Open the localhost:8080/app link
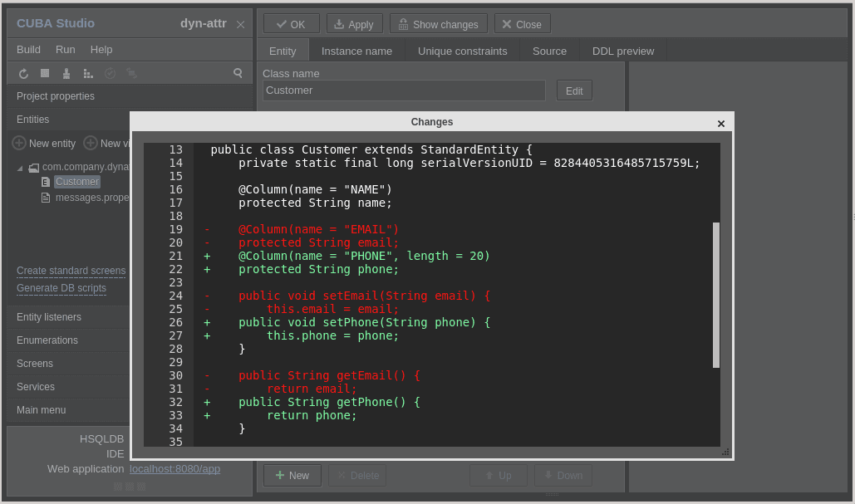Image resolution: width=855 pixels, height=504 pixels. pyautogui.click(x=174, y=469)
